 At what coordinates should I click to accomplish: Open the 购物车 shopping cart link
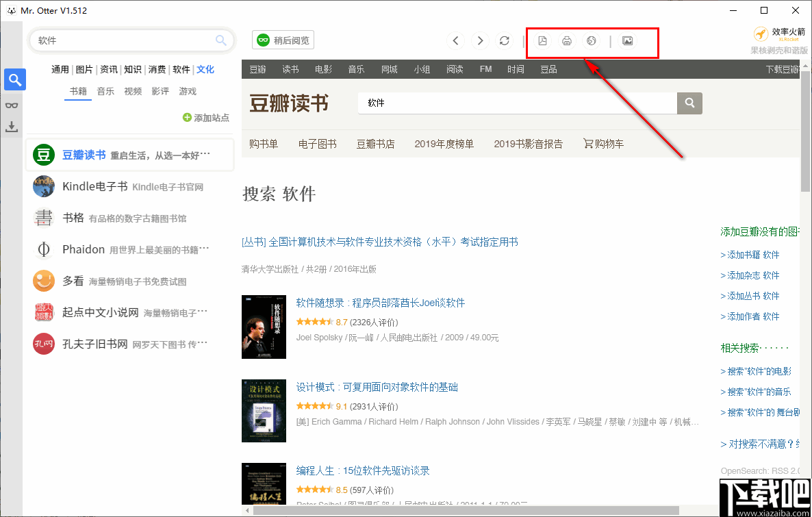[603, 144]
